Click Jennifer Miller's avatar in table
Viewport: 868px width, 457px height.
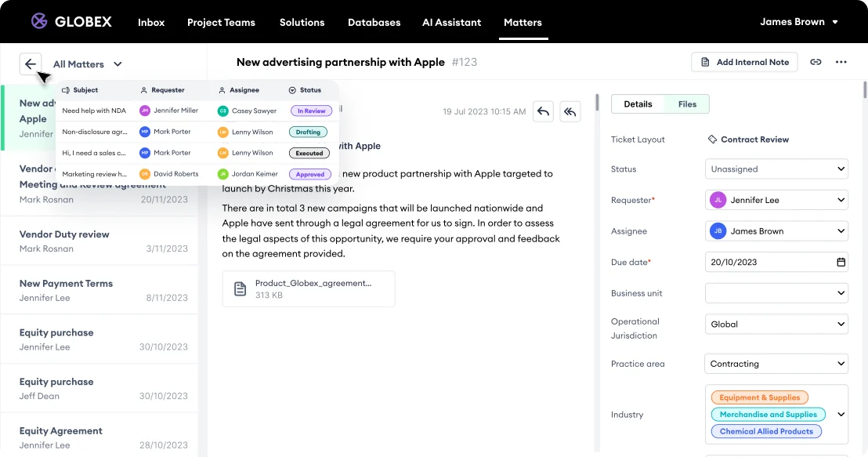(144, 111)
